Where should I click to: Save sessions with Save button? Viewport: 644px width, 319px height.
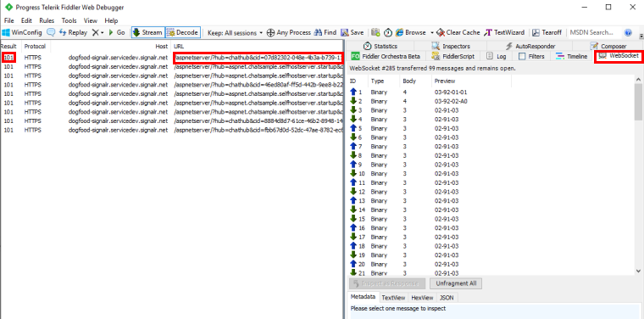pos(353,32)
